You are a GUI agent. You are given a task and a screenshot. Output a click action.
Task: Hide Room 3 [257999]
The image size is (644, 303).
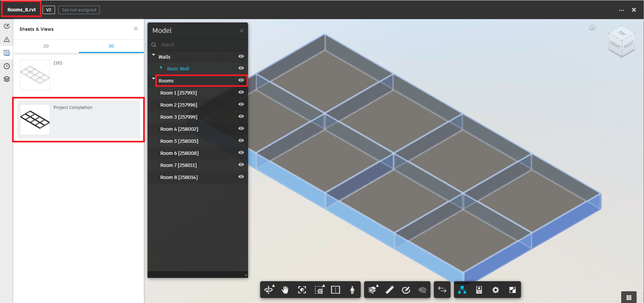[x=241, y=116]
